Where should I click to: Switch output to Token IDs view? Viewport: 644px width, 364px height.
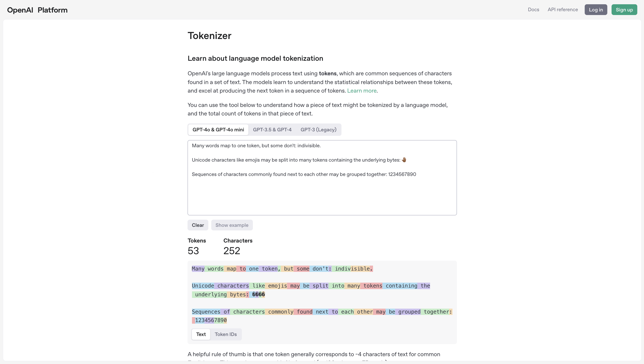pyautogui.click(x=226, y=334)
